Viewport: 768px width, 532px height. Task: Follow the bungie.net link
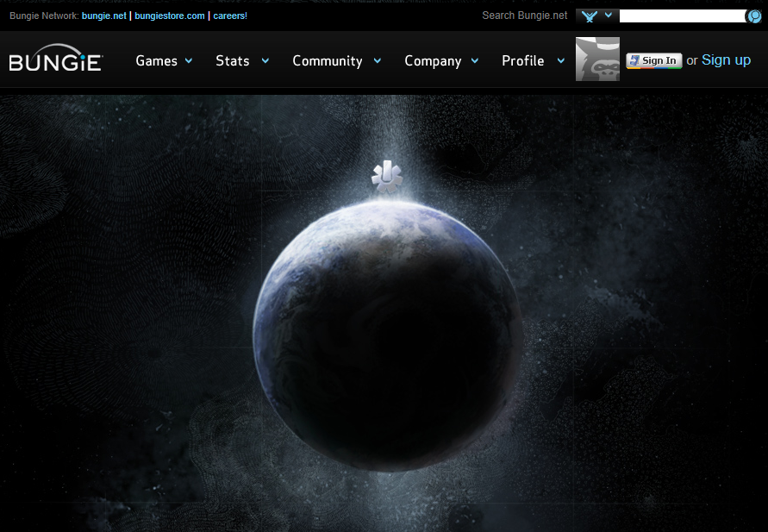(x=103, y=16)
